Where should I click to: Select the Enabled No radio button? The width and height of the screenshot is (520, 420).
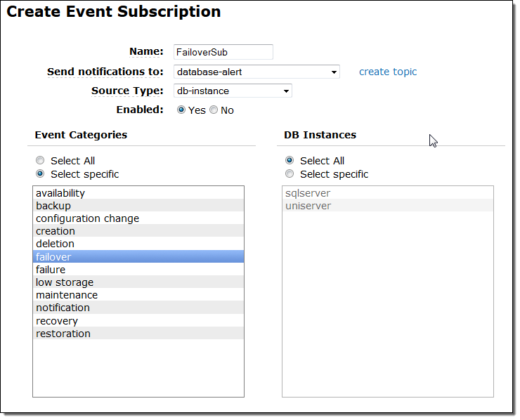(214, 110)
